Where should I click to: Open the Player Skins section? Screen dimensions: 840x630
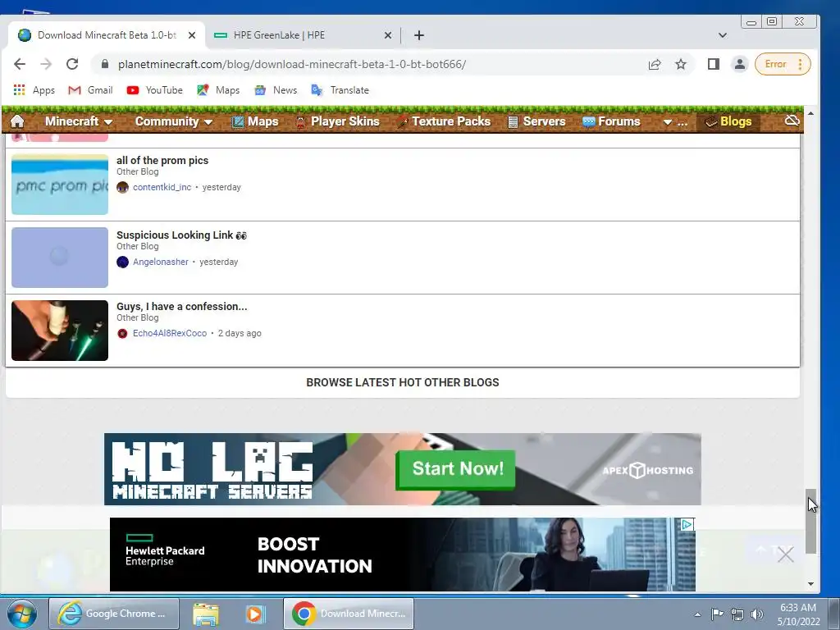pos(337,121)
